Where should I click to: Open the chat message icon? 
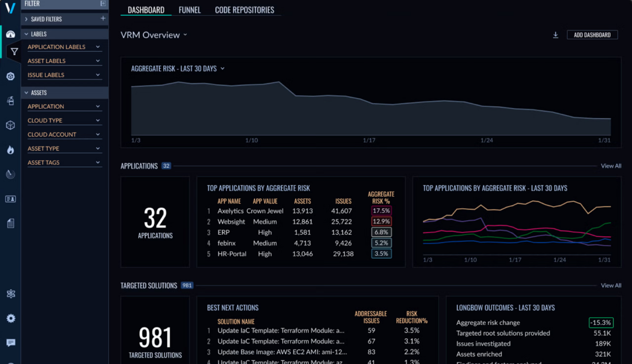11,343
